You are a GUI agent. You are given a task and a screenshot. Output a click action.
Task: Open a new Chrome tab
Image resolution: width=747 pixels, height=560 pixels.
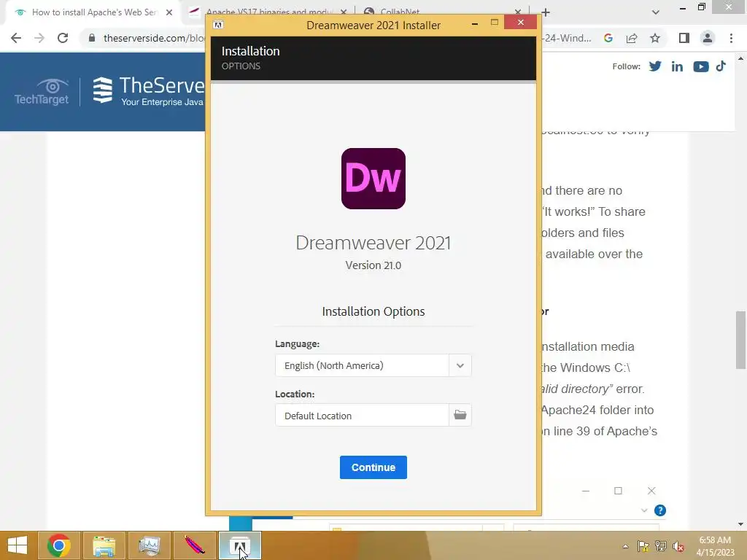click(546, 12)
